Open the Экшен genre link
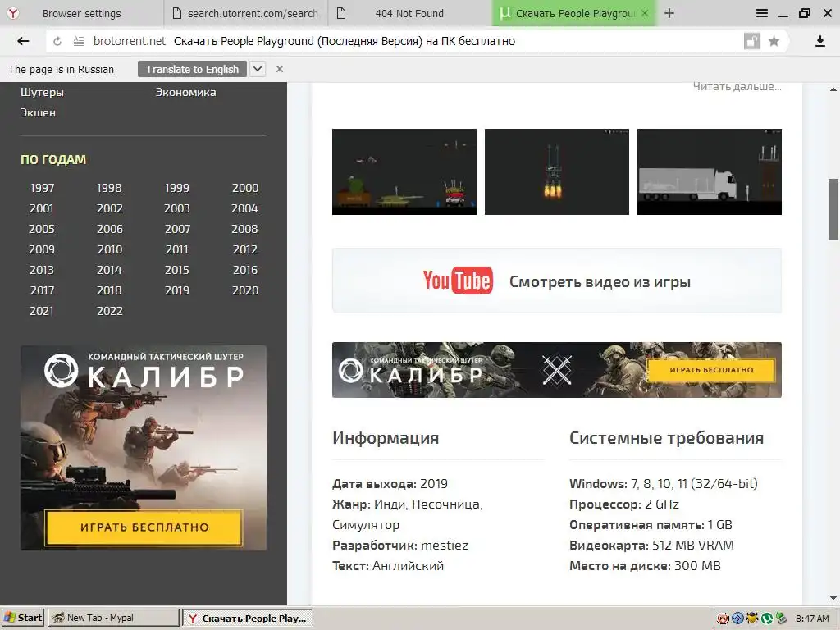The width and height of the screenshot is (840, 630). (38, 112)
